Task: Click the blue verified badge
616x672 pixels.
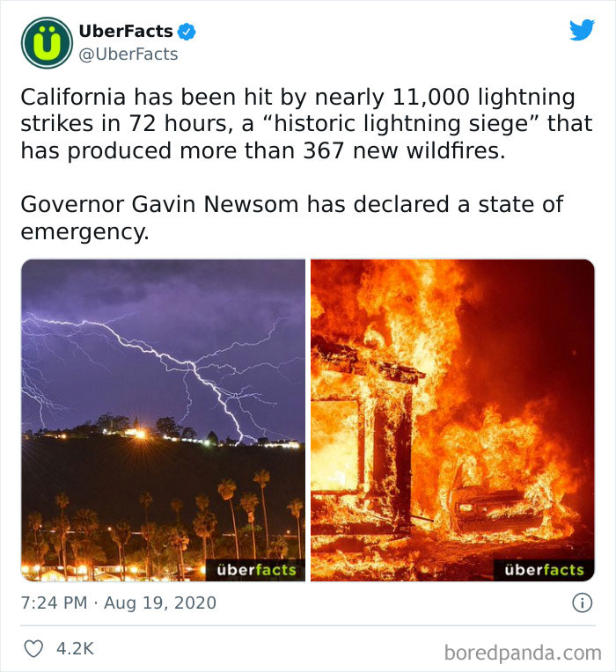Action: click(187, 33)
